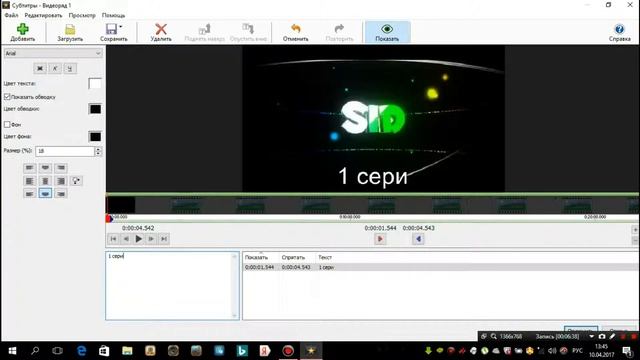Zoom in the timeline with plus button
Screen dimensions: 640x360
pyautogui.click(x=635, y=230)
